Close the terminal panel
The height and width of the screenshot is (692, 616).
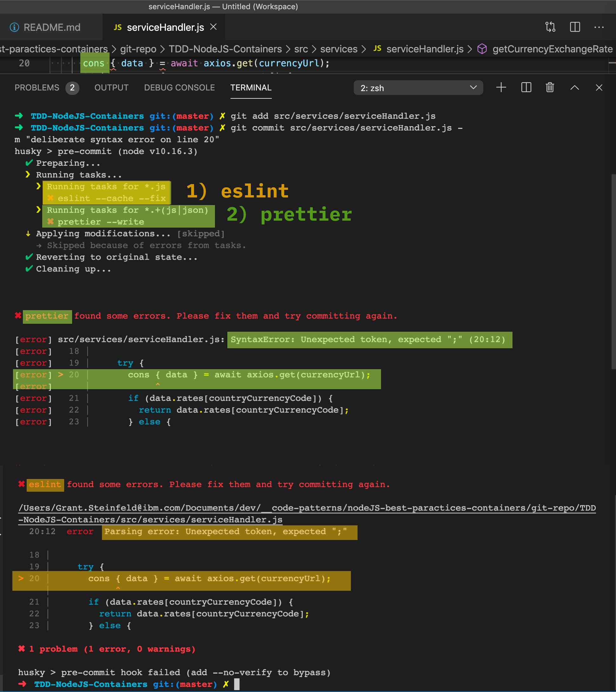(x=599, y=88)
